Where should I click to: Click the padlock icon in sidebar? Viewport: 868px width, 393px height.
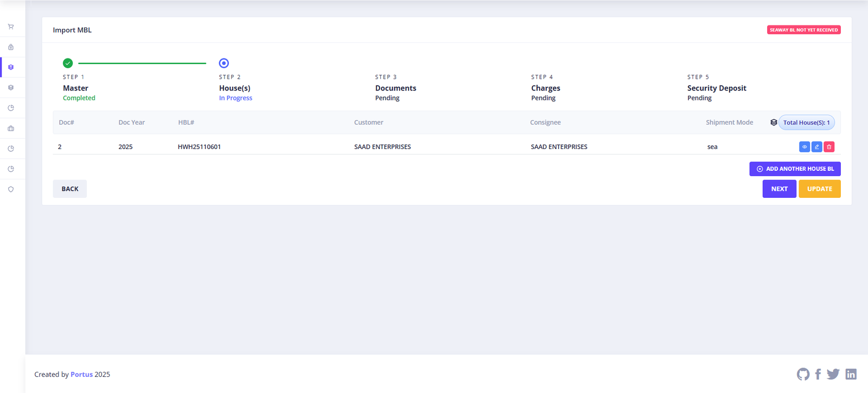tap(11, 47)
